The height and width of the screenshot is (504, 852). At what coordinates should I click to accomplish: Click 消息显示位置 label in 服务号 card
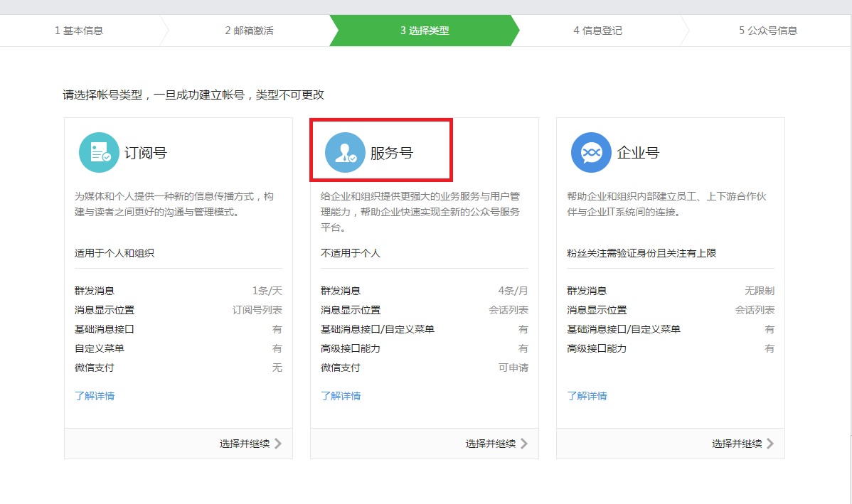351,309
